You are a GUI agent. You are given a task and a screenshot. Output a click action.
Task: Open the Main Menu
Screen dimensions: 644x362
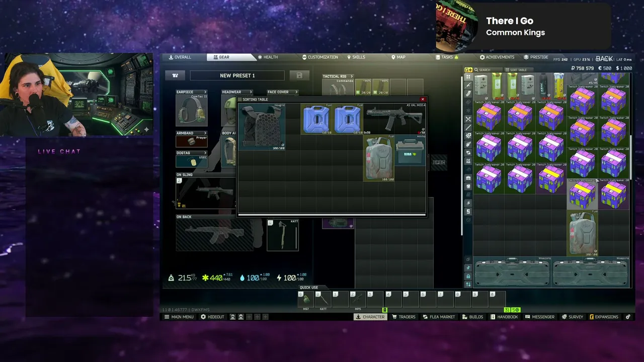[179, 317]
